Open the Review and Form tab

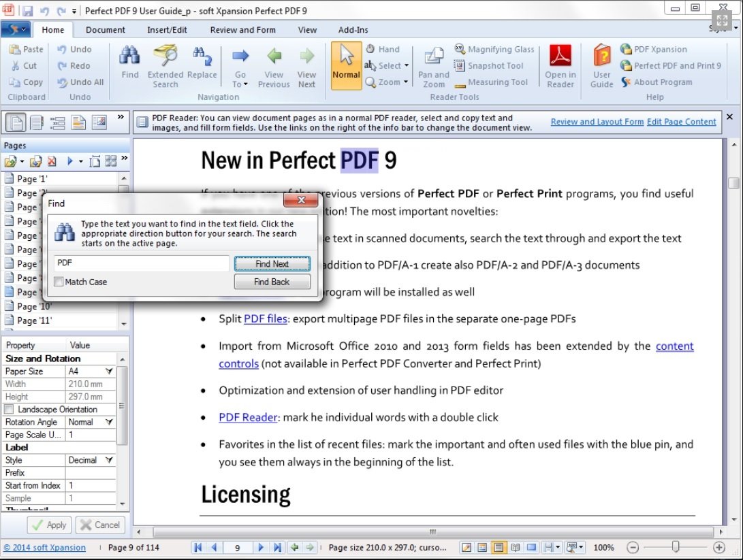[242, 30]
